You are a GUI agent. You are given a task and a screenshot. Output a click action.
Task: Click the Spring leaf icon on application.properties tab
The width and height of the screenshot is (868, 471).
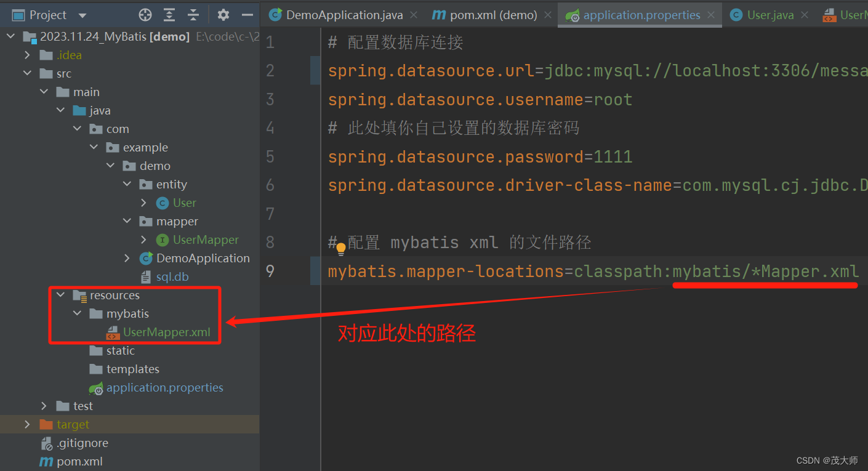tap(573, 14)
